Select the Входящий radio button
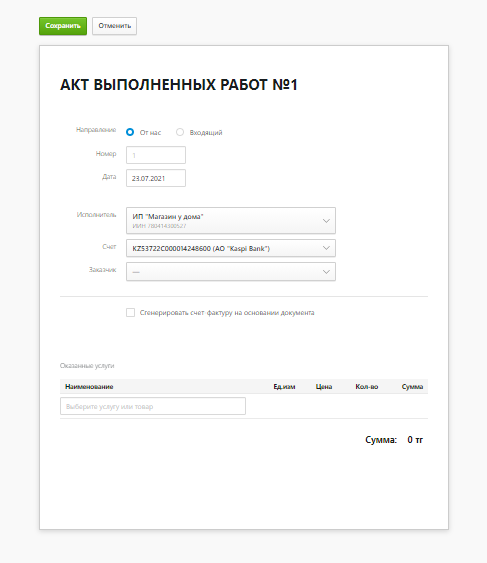The width and height of the screenshot is (487, 563). [180, 132]
